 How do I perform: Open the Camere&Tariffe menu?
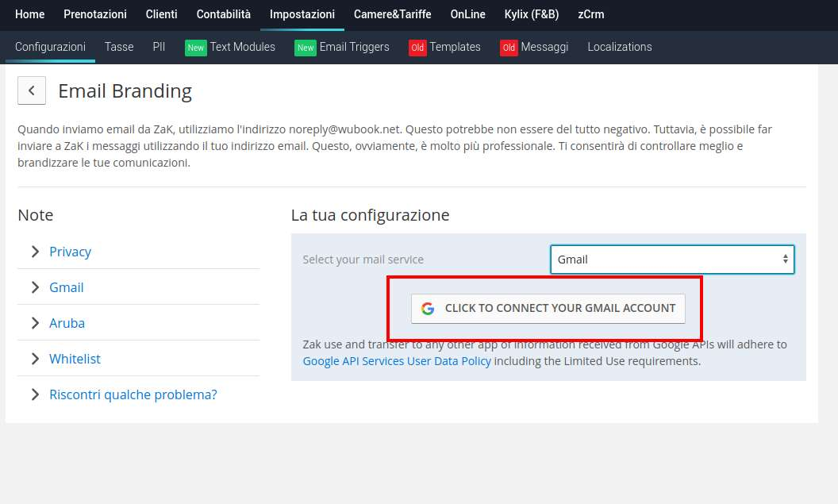point(392,14)
